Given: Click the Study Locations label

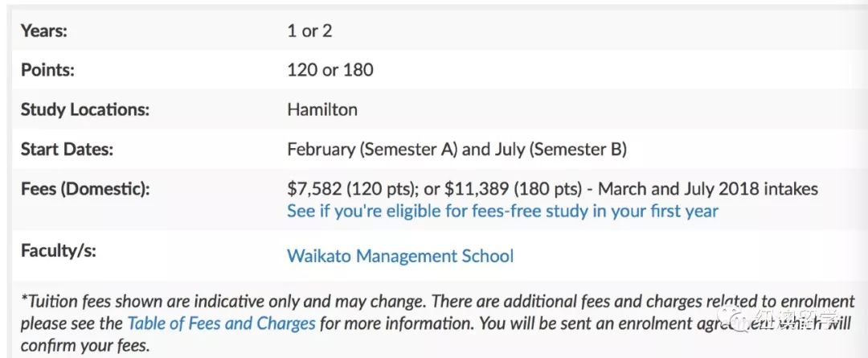Looking at the screenshot, I should coord(85,109).
